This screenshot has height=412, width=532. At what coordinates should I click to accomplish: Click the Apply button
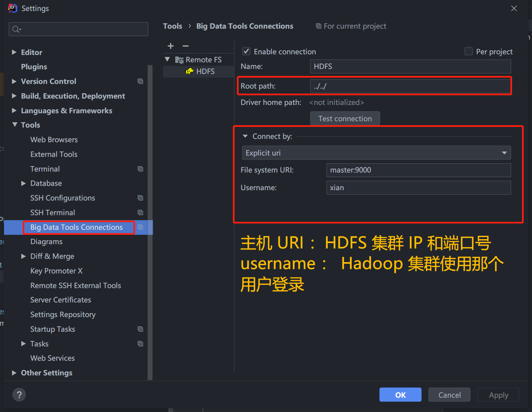(x=498, y=395)
